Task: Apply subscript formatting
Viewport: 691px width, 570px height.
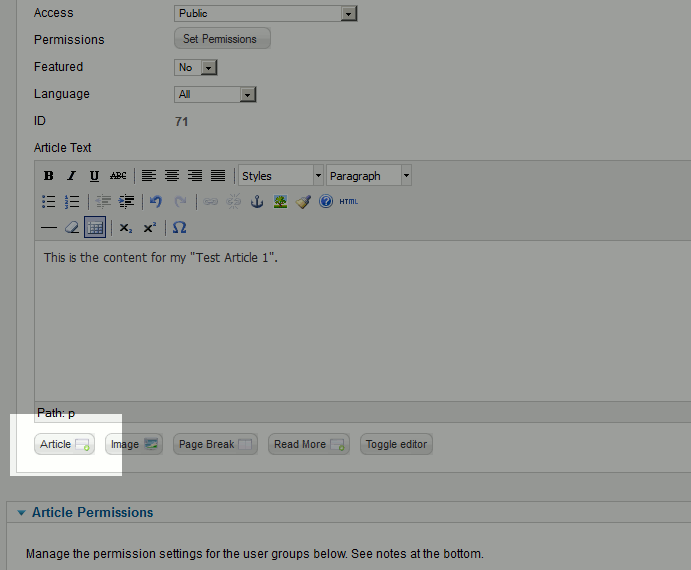Action: tap(126, 227)
